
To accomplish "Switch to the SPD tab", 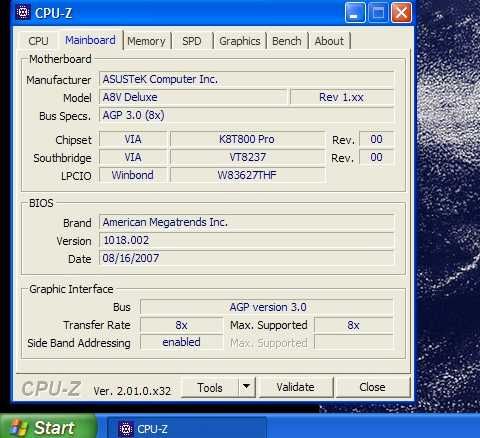I will pyautogui.click(x=192, y=41).
